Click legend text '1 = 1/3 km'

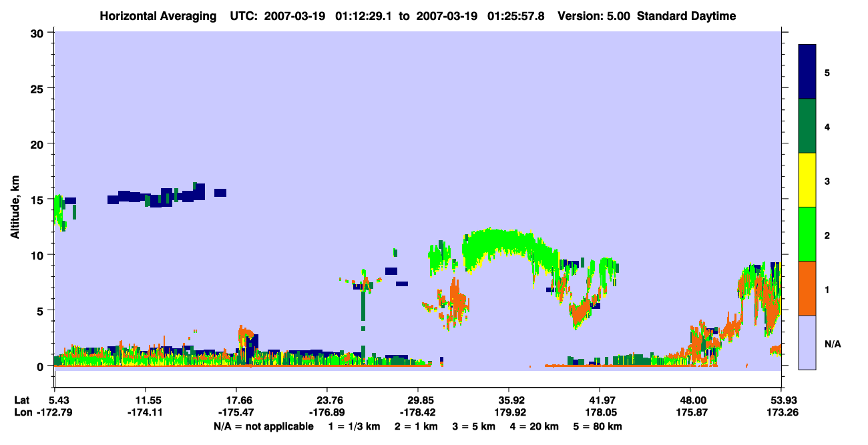click(353, 426)
